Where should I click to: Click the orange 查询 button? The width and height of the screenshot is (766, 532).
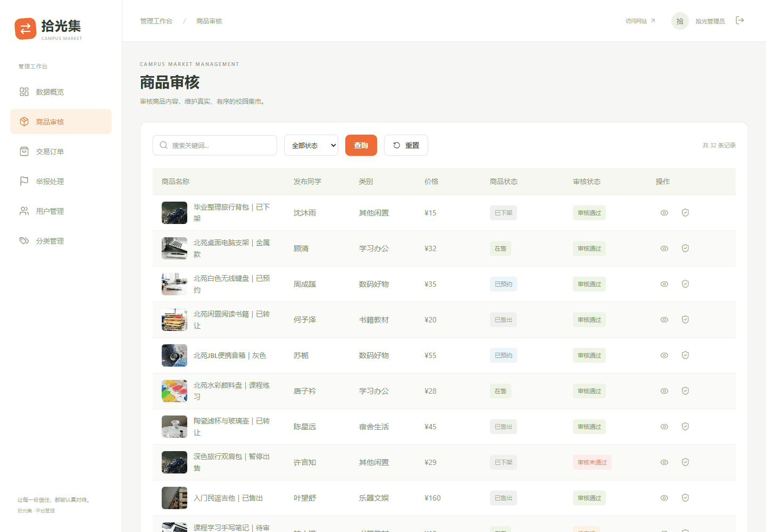[x=361, y=145]
